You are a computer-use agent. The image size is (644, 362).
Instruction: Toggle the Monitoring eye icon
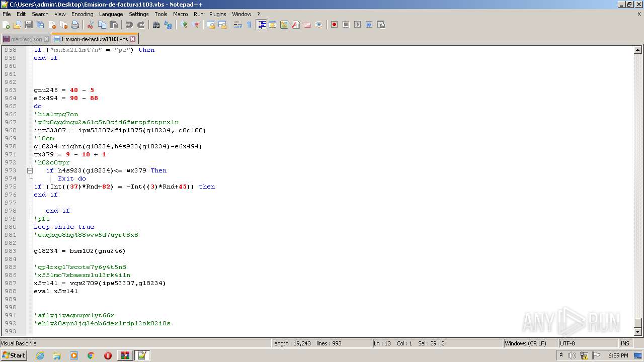(x=319, y=25)
